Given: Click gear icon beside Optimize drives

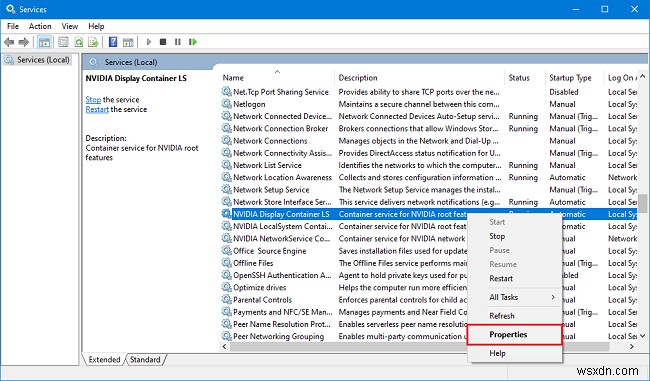Looking at the screenshot, I should pos(226,287).
